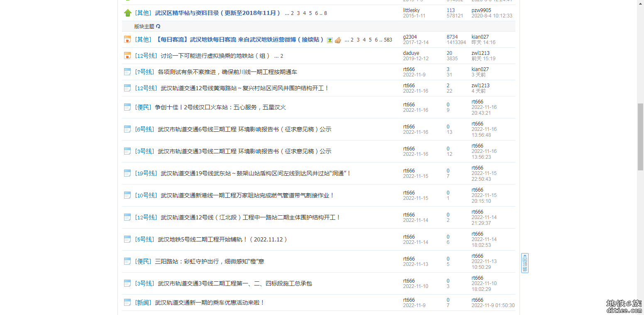Screen dimensions: 644x315
Task: Click the thread icon for 6号线三期工程 环境影响报告书
Action: point(127,129)
